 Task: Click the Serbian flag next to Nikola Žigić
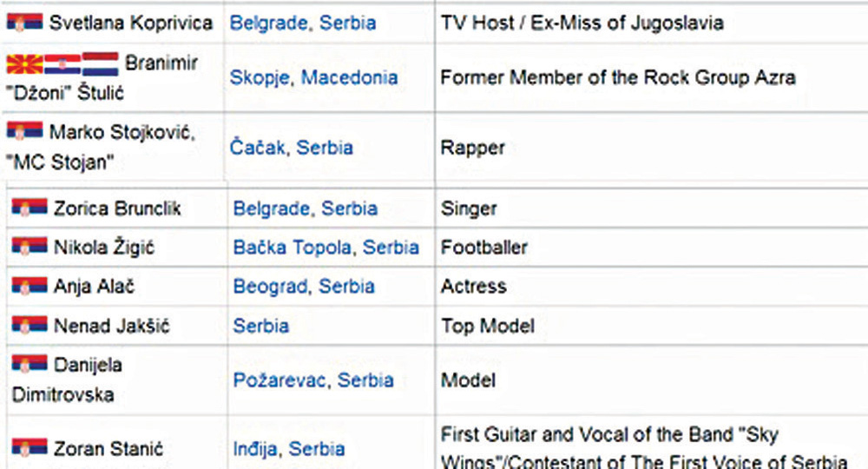30,248
